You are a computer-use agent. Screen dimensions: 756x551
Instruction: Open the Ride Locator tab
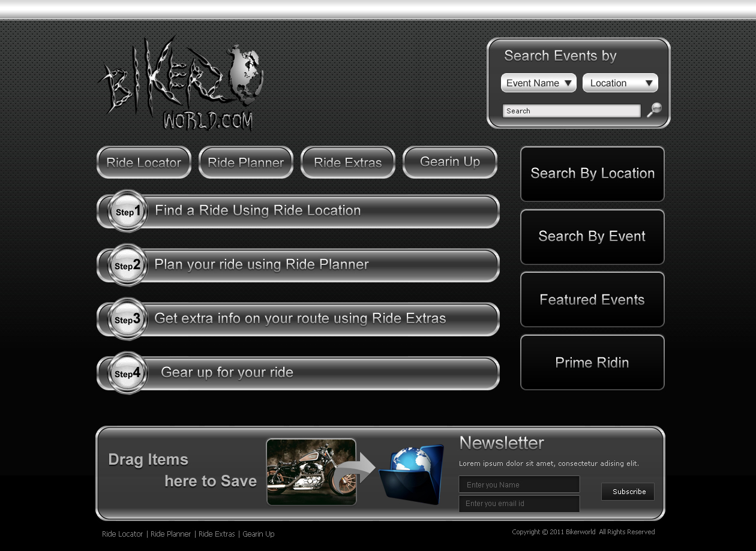(x=143, y=162)
